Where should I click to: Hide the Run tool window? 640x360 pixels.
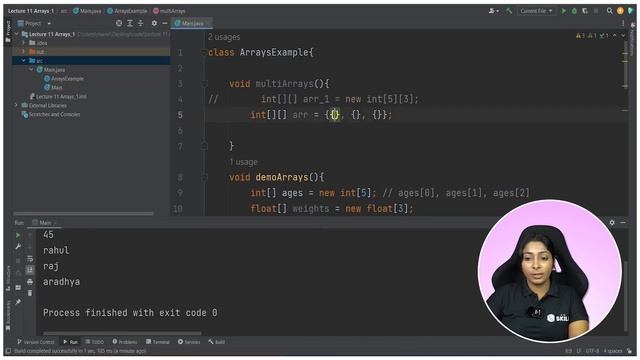tap(623, 223)
